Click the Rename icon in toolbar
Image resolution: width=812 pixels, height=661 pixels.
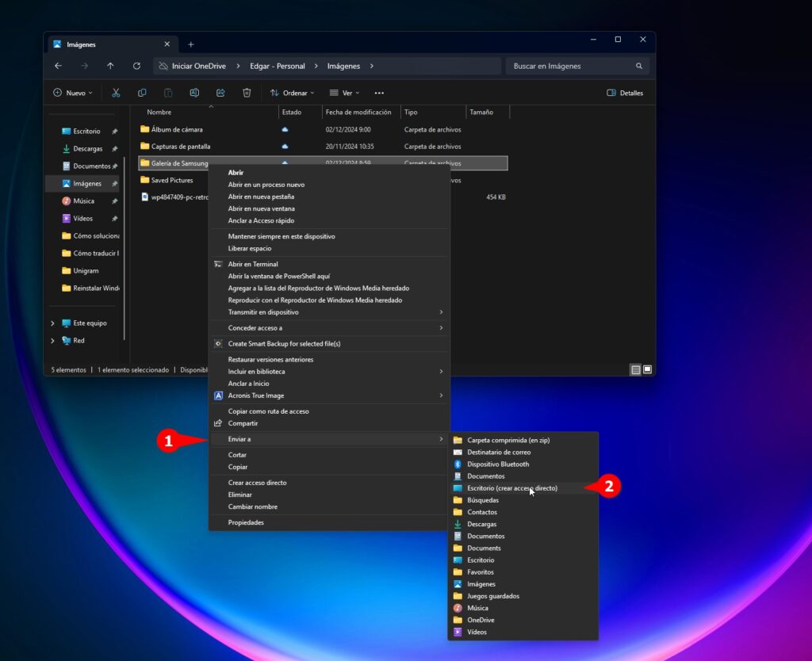tap(194, 93)
